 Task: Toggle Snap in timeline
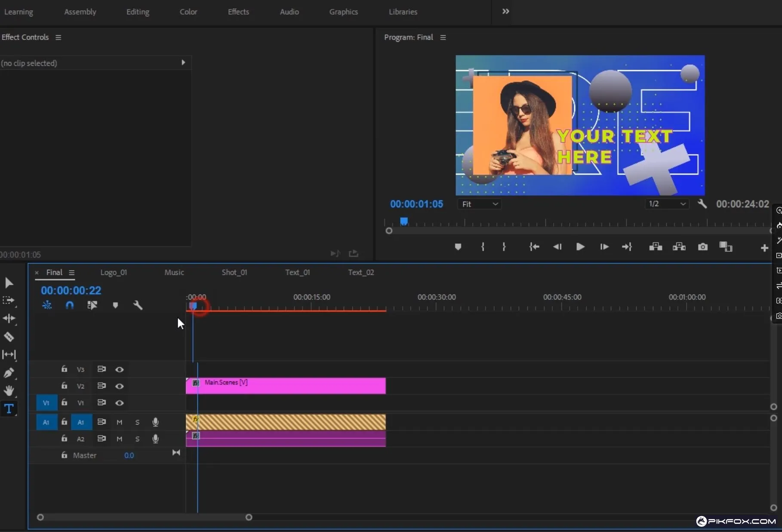point(70,305)
